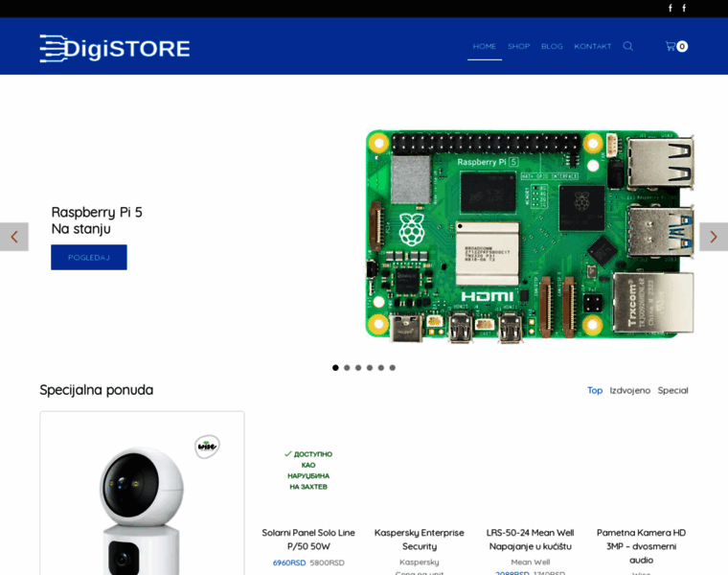Click the 'Specijalna ponuda' heading

point(97,390)
